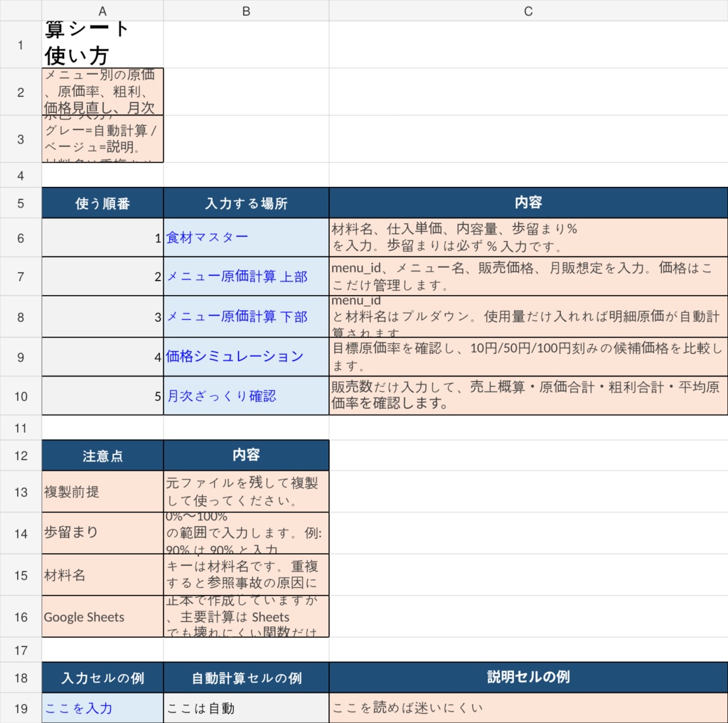Click '内容' header in row 5
The height and width of the screenshot is (723, 728).
pos(528,203)
